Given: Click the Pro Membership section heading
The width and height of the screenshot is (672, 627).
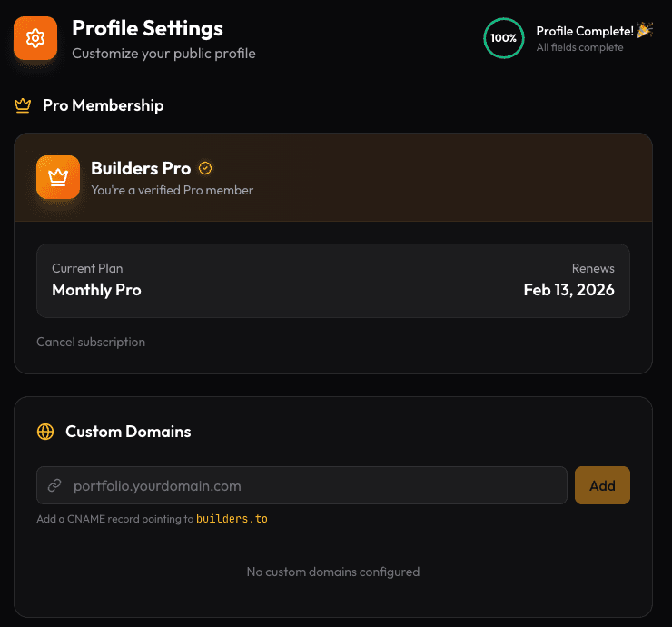Looking at the screenshot, I should [103, 105].
